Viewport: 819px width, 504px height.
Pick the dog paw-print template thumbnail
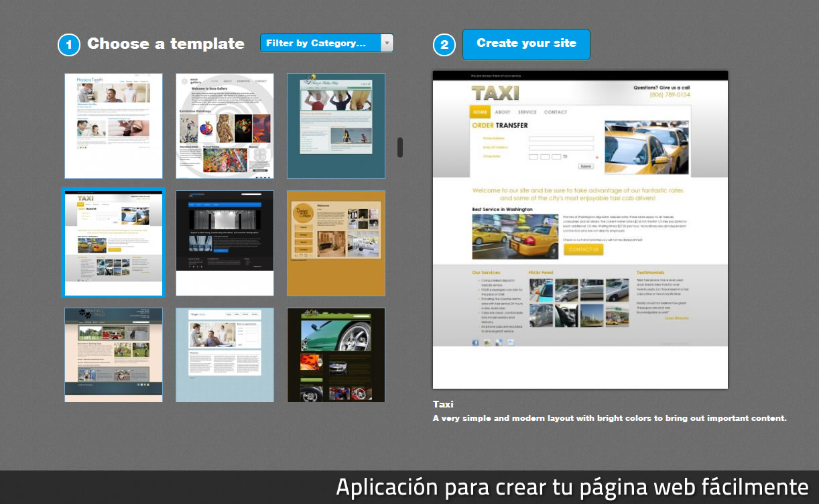113,355
